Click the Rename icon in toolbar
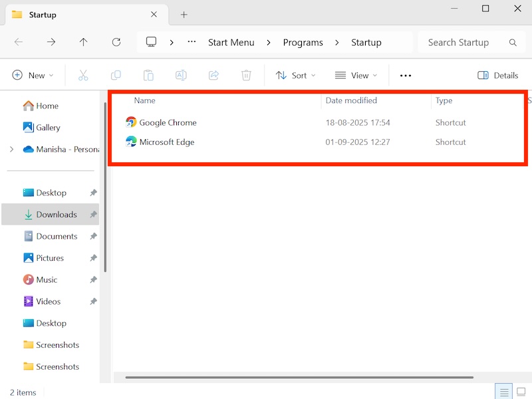Viewport: 532px width, 399px height. point(181,76)
